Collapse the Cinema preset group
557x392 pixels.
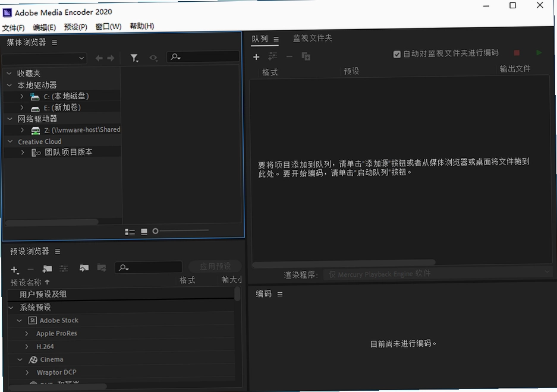pyautogui.click(x=20, y=360)
